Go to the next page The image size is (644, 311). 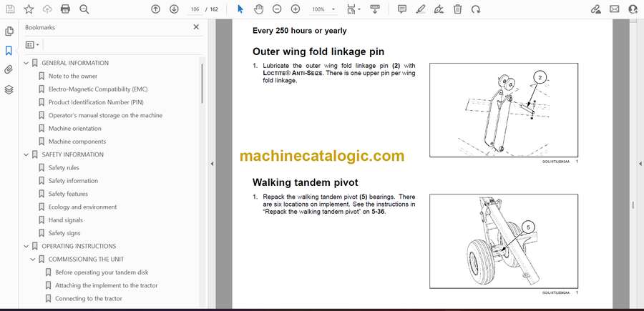174,9
